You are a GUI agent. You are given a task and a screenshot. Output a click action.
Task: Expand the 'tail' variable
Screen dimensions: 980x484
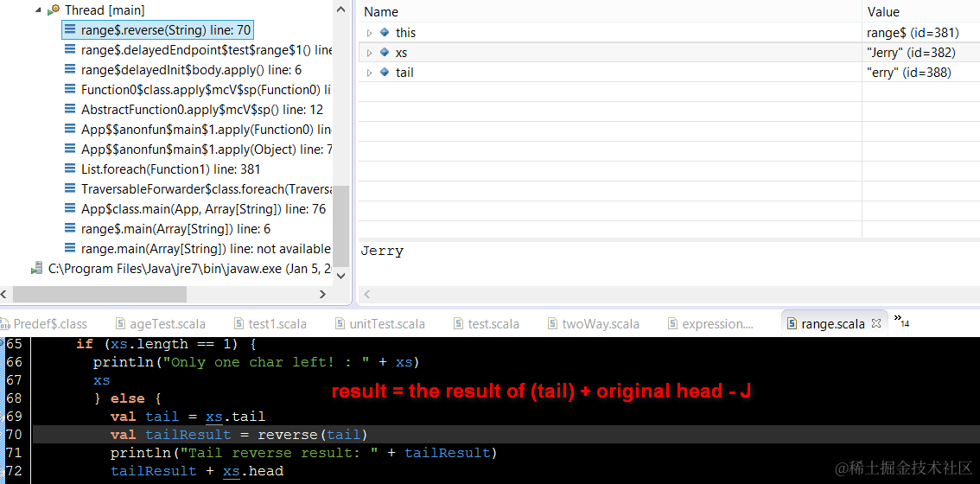click(369, 73)
